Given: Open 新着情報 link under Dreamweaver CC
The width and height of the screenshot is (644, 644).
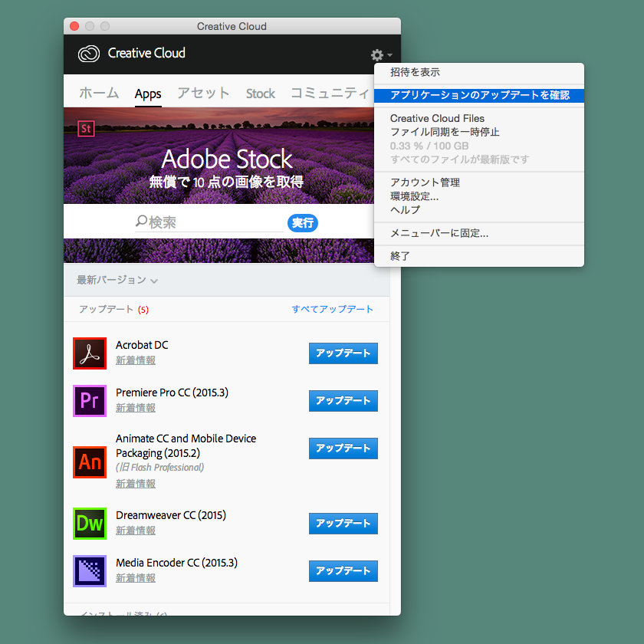Looking at the screenshot, I should coord(136,531).
